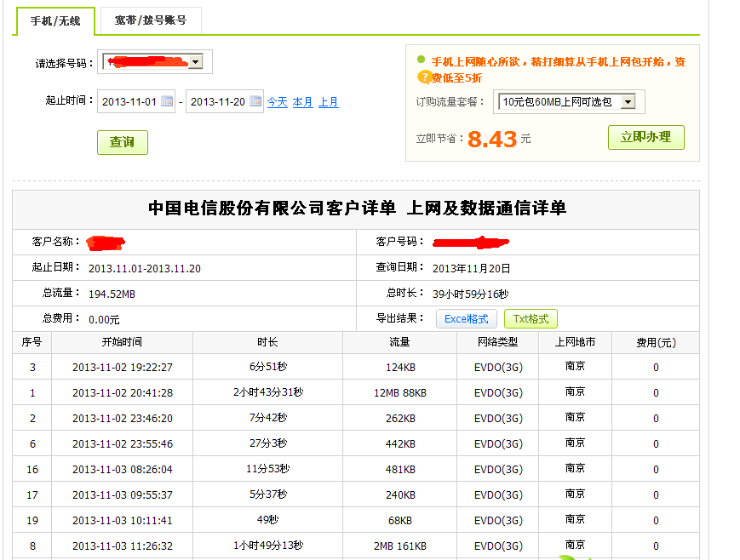Select the cell 2013-11-03 08:26:04

click(123, 469)
